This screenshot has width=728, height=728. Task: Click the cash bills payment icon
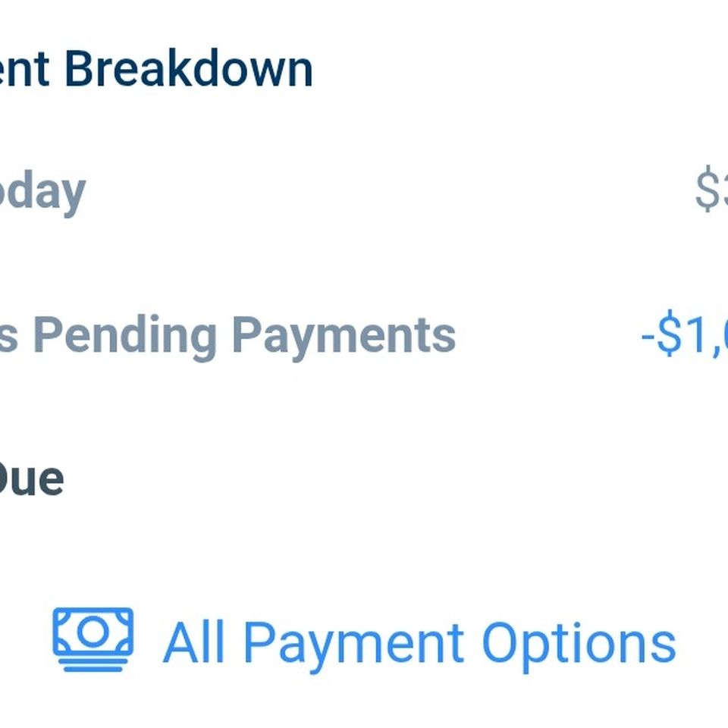(x=93, y=640)
